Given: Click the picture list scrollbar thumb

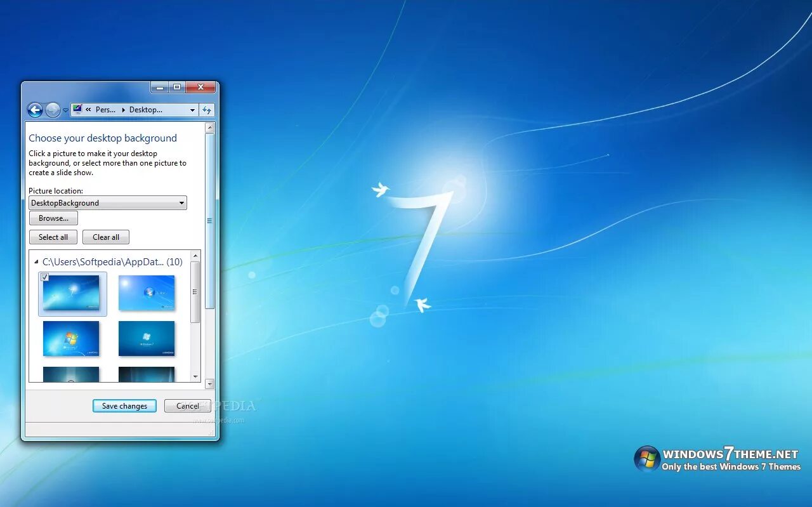Looking at the screenshot, I should pos(195,292).
